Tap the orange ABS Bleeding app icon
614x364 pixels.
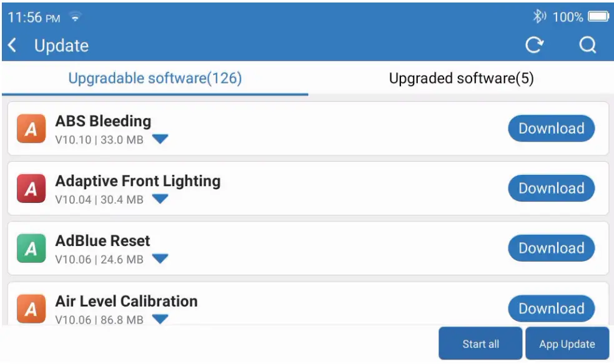coord(31,129)
